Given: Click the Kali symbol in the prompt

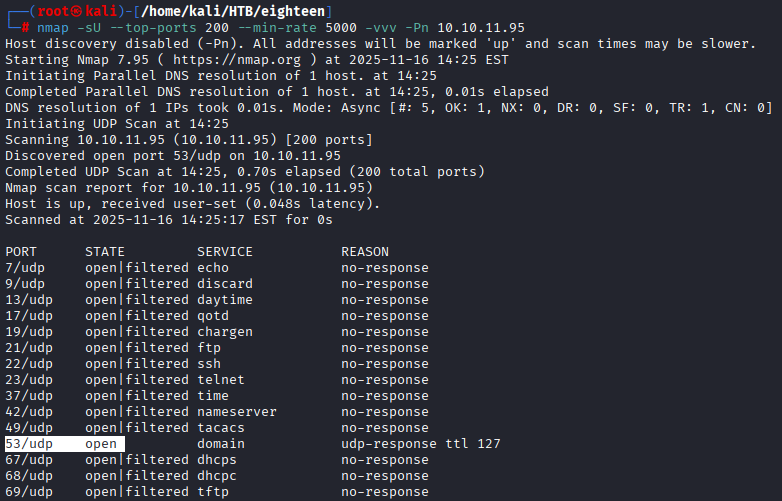Looking at the screenshot, I should tap(71, 12).
